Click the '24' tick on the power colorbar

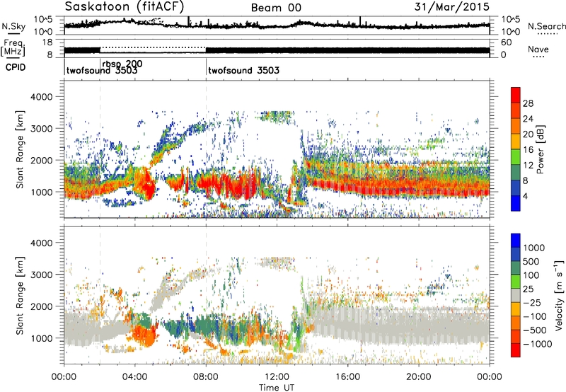tap(528, 119)
